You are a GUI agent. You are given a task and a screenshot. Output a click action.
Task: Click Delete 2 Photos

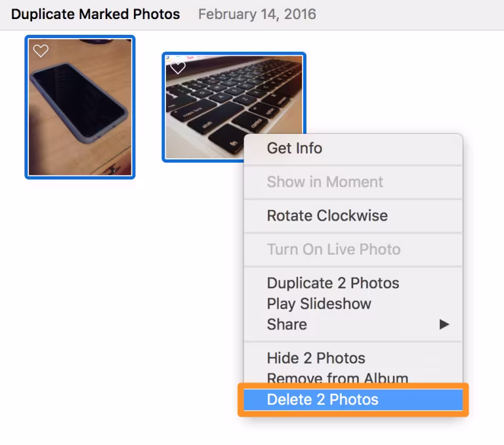click(x=322, y=400)
